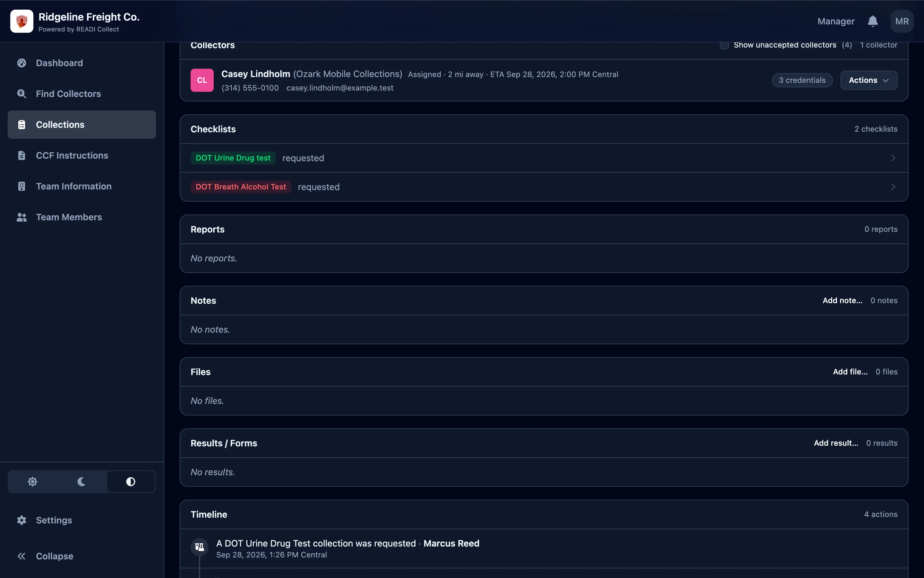Click the Manager role label

click(836, 22)
